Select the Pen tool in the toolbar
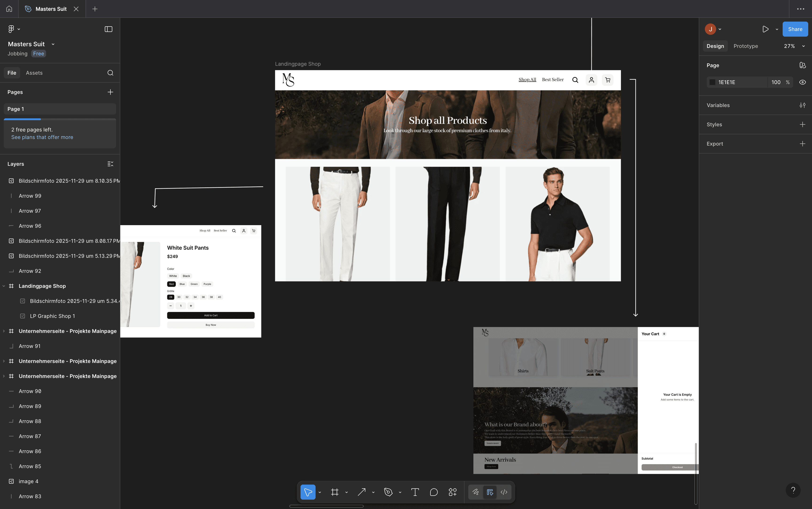 (x=388, y=492)
